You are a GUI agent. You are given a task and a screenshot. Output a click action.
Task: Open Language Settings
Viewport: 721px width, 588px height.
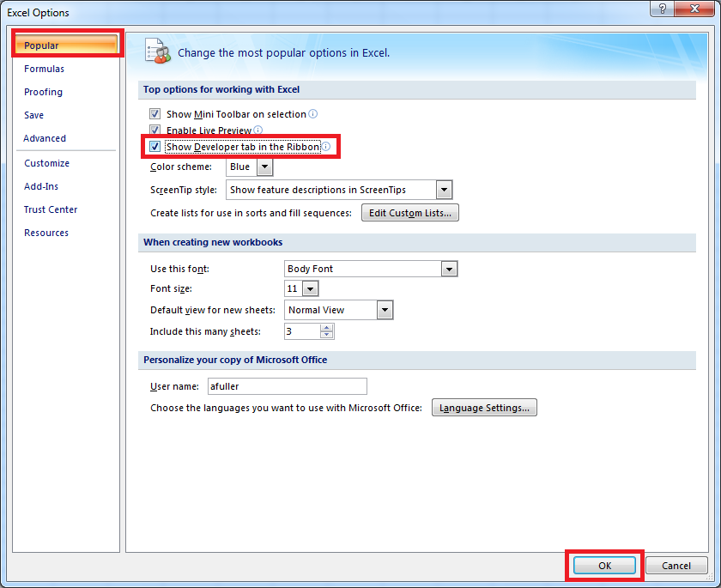click(484, 408)
